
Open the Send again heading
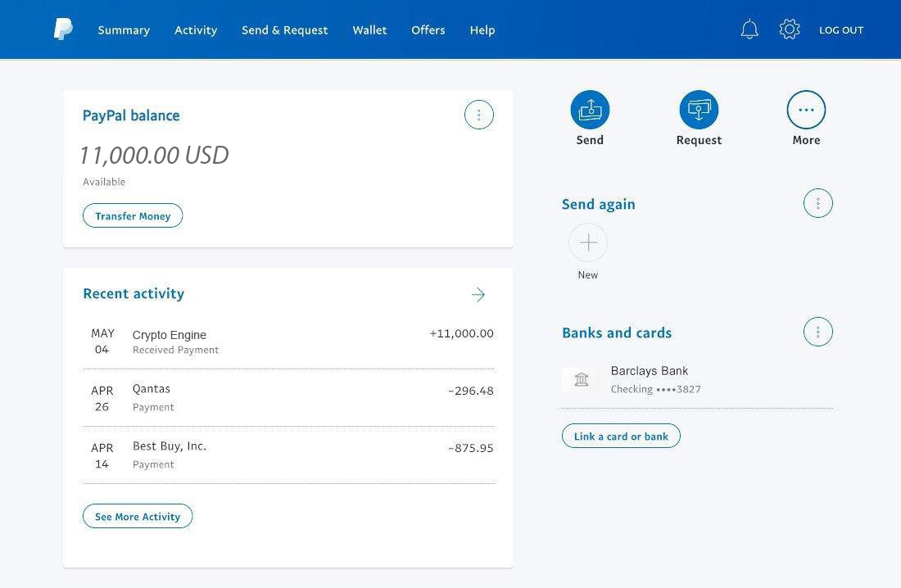coord(598,205)
